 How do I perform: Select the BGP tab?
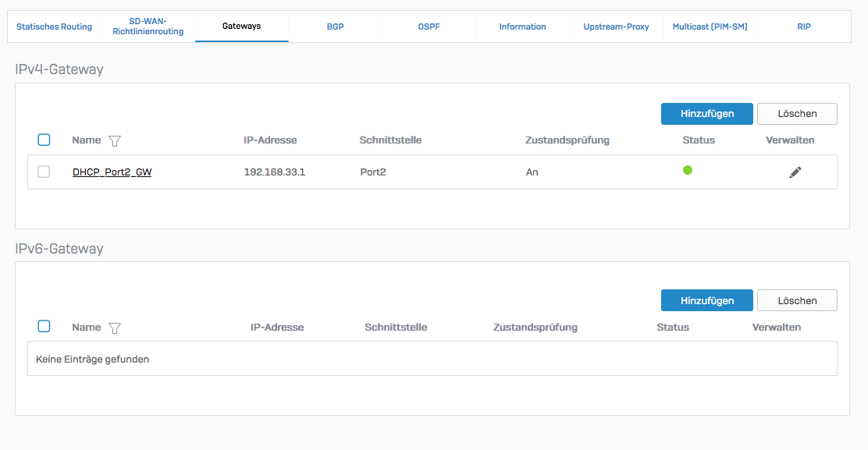[x=335, y=27]
